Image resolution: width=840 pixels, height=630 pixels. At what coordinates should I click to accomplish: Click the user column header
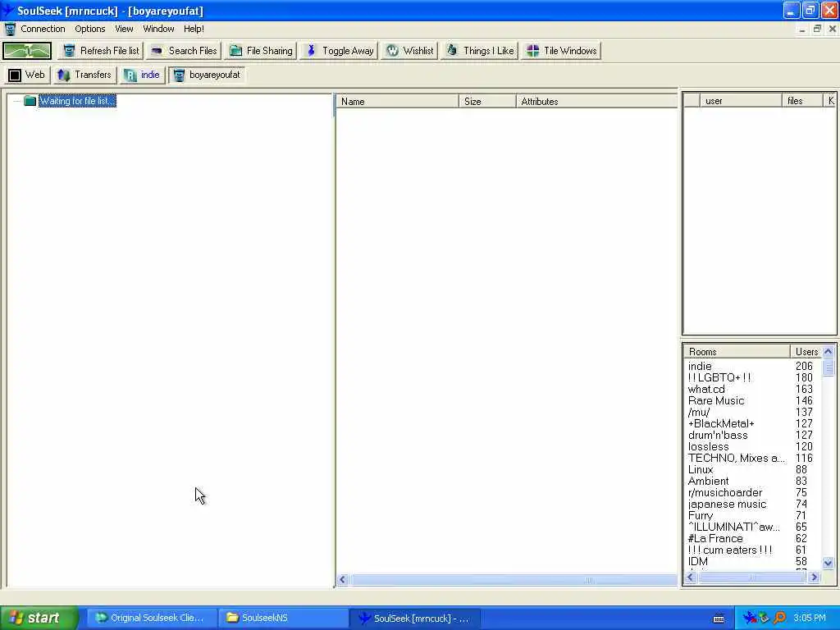point(741,101)
